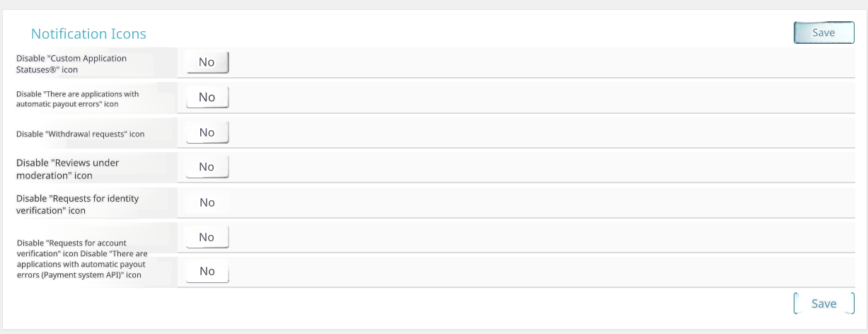Click the "Reviews under moderation" label text
This screenshot has height=334, width=868.
67,168
